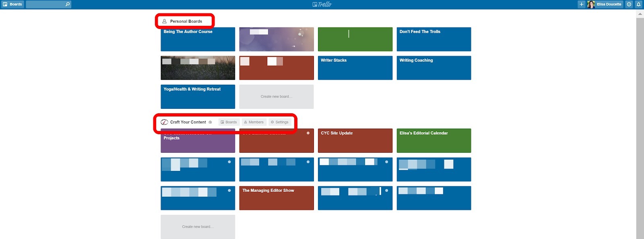This screenshot has height=239, width=644.
Task: Click the business icon beside Craft Your Content
Action: [210, 122]
